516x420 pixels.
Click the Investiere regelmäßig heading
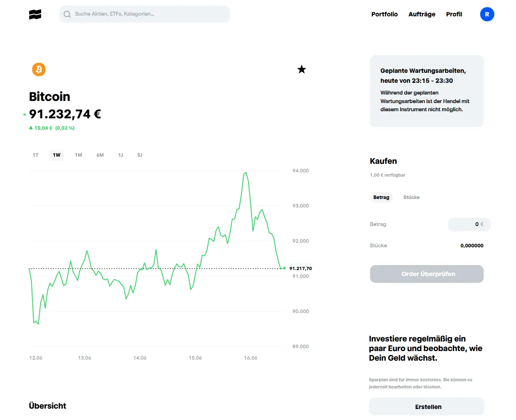tap(425, 348)
